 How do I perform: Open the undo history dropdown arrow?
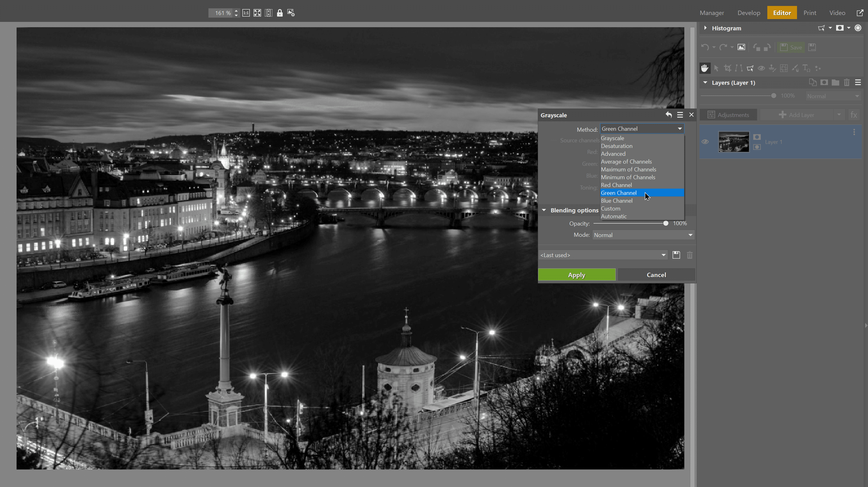tap(714, 48)
